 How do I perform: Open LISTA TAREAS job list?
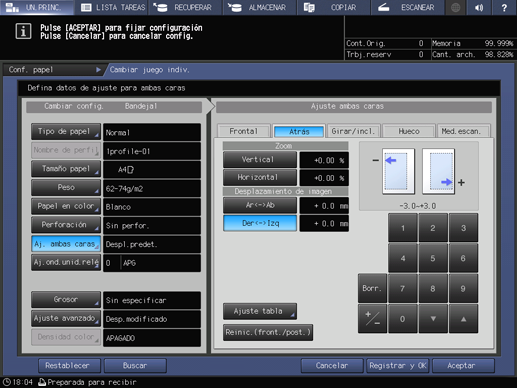point(112,7)
